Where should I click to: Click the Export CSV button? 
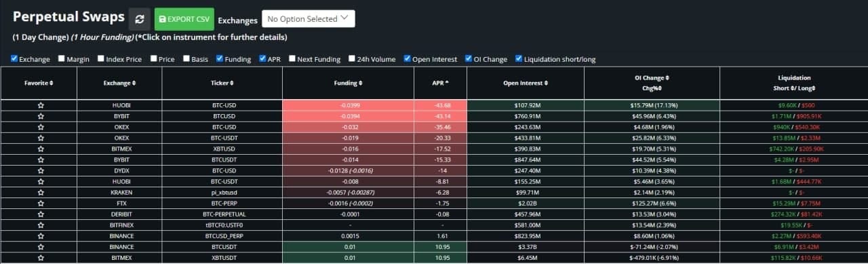(x=184, y=19)
